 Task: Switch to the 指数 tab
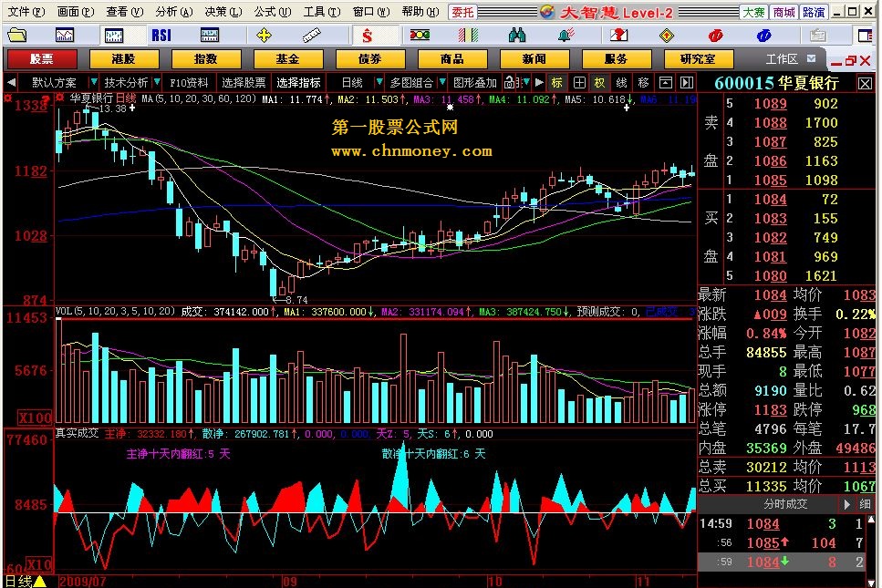206,59
